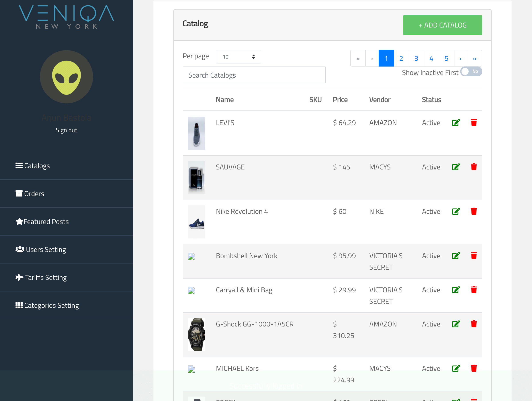
Task: Edit the MICHAEL Kors entry
Action: [x=456, y=368]
